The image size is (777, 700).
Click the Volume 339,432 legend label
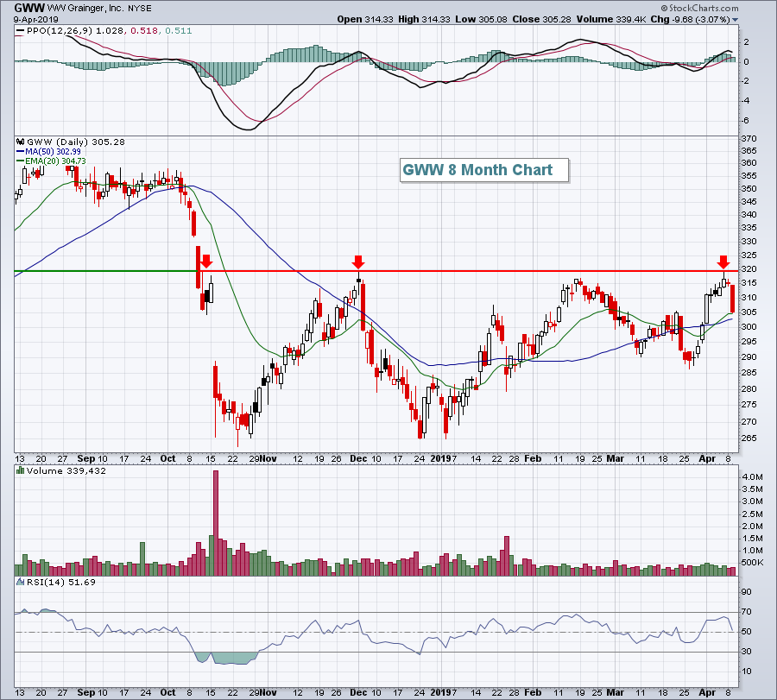[x=66, y=470]
